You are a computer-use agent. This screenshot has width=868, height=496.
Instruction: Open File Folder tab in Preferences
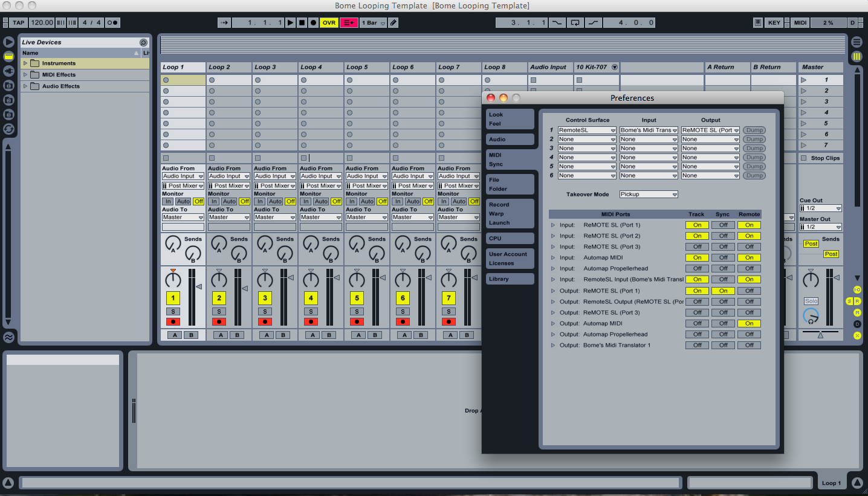point(510,184)
